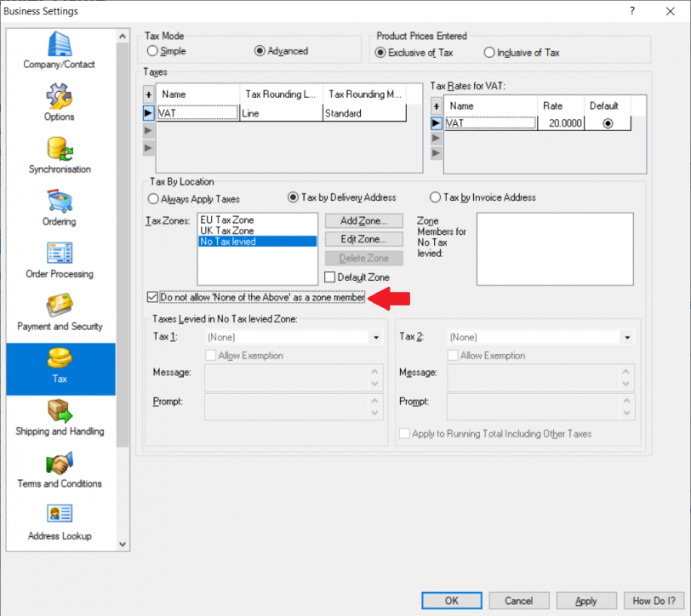Image resolution: width=691 pixels, height=616 pixels.
Task: Select the Options gears icon
Action: tap(60, 95)
